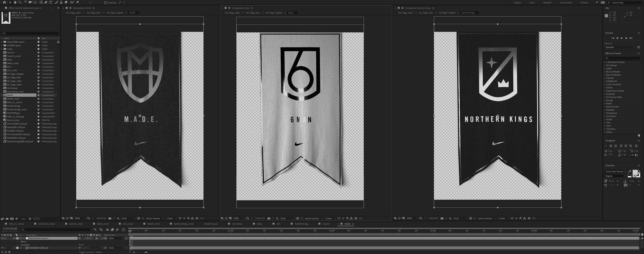Expand the Solids folder in Project panel

2,49
